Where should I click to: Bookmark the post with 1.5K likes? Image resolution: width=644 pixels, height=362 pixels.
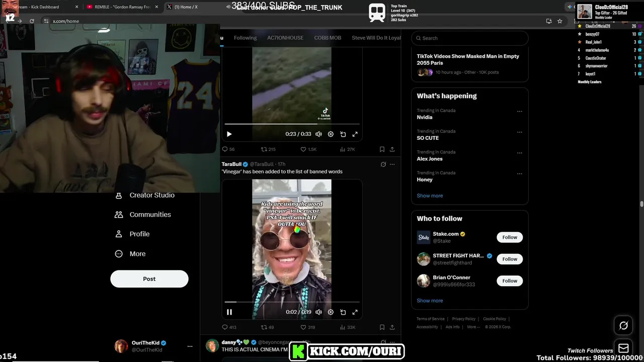pos(382,149)
